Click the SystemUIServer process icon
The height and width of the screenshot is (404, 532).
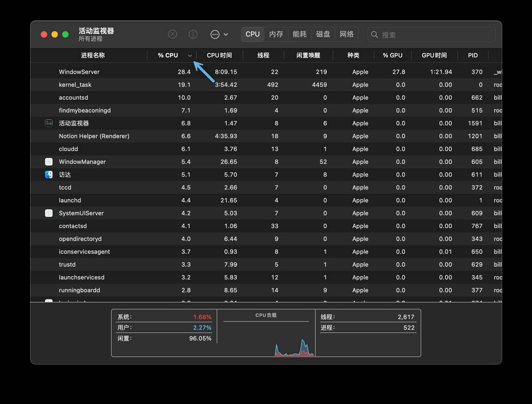point(49,213)
